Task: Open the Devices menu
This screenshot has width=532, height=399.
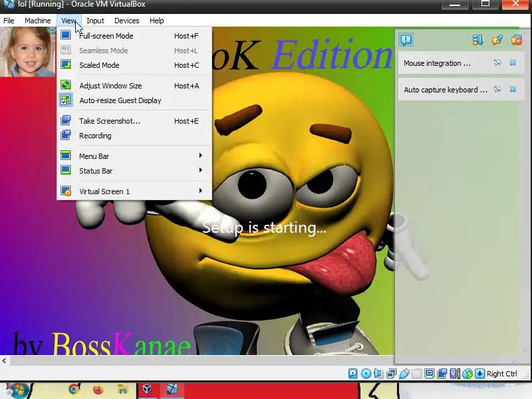Action: [126, 21]
